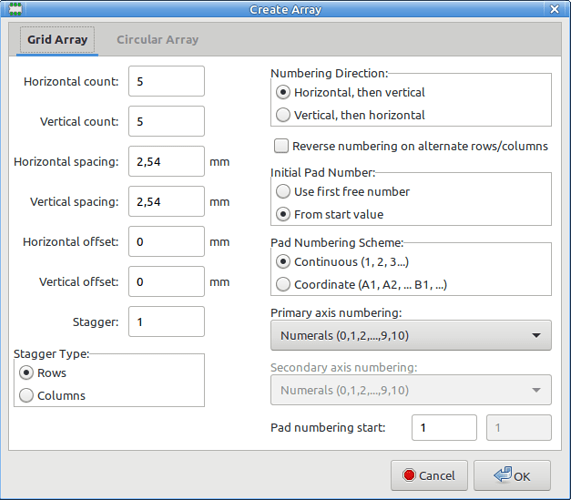
Task: Select Horizontal, then vertical radio button
Action: coord(283,92)
